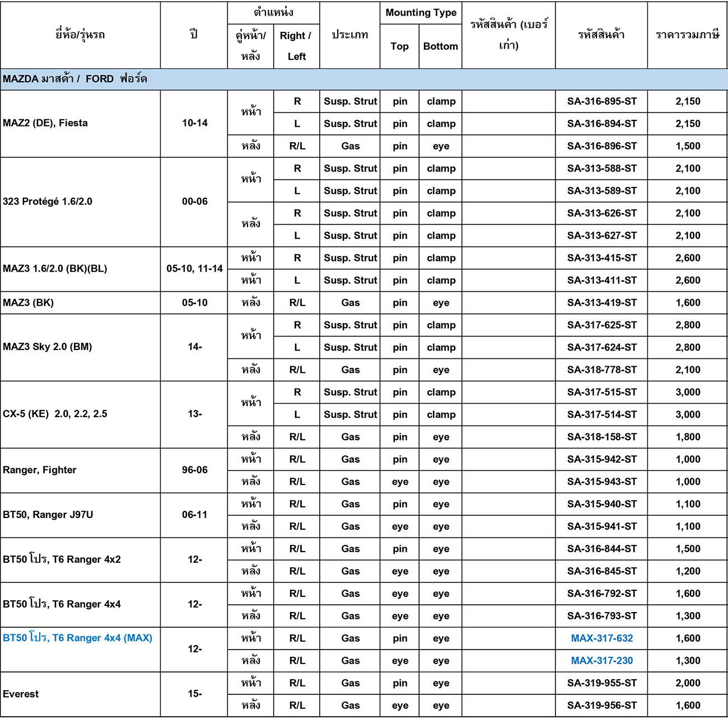
Task: Click product code SA-313-415-ST
Action: (x=601, y=258)
